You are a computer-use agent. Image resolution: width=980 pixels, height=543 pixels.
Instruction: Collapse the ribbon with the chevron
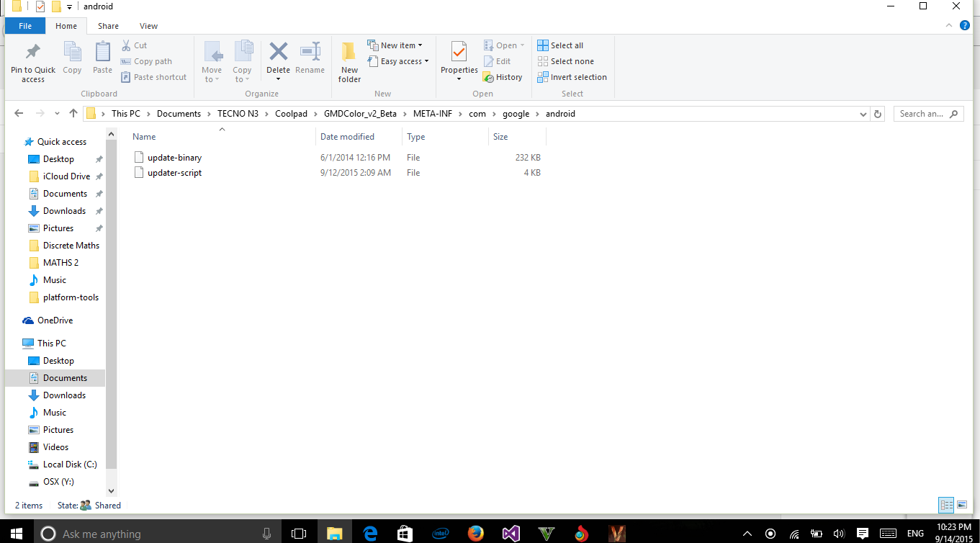coord(949,25)
